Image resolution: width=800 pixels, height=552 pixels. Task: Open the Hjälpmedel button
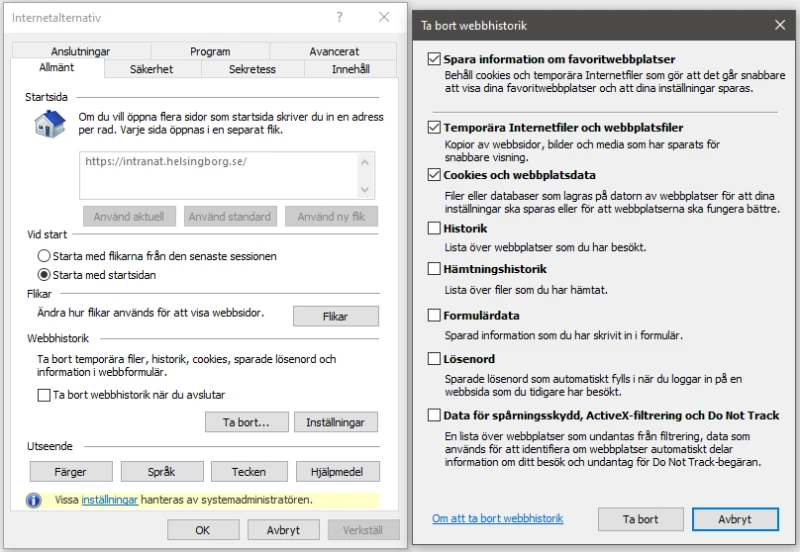(x=337, y=472)
